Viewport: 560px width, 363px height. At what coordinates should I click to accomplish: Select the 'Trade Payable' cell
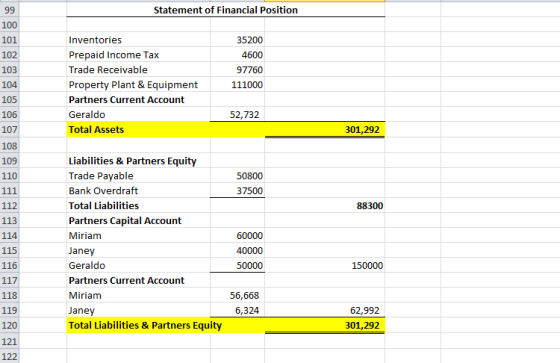[x=138, y=176]
